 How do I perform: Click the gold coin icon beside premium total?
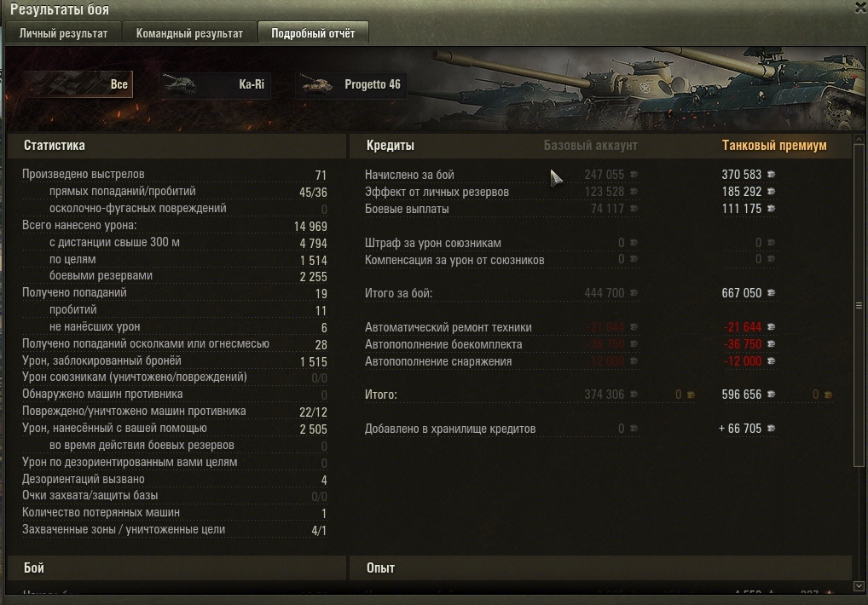[828, 395]
